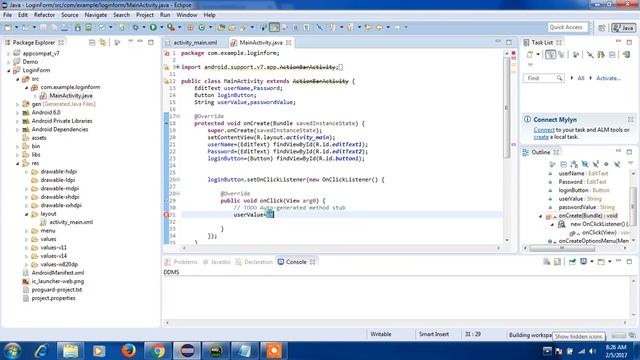
Task: Click the Eclipse icon on taskbar
Action: coord(187,351)
